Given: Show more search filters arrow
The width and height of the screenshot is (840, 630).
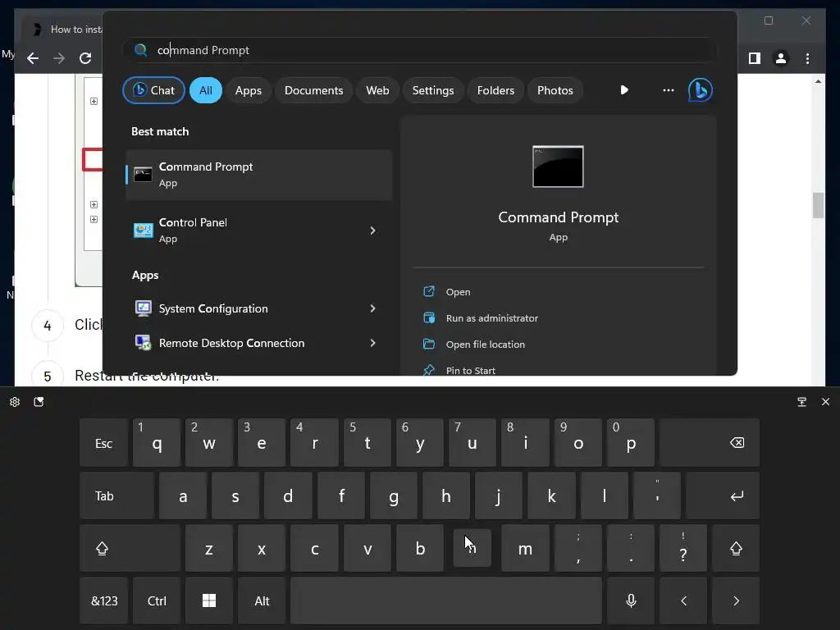Looking at the screenshot, I should [624, 90].
